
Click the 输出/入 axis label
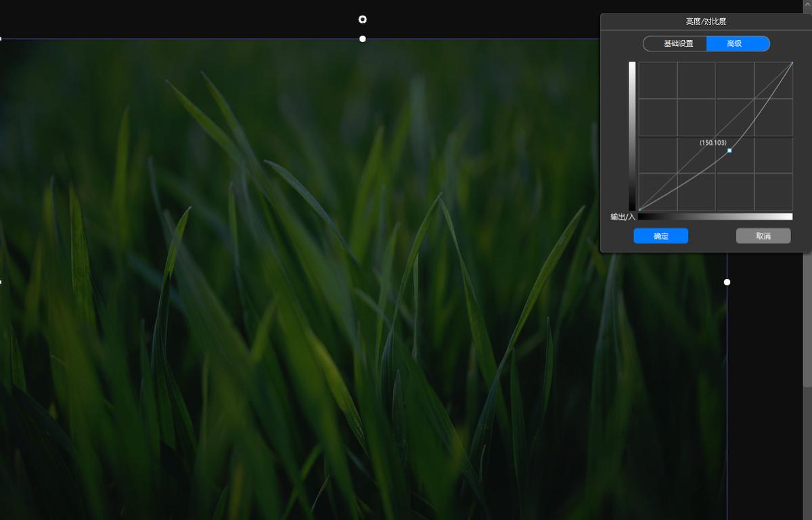coord(623,217)
